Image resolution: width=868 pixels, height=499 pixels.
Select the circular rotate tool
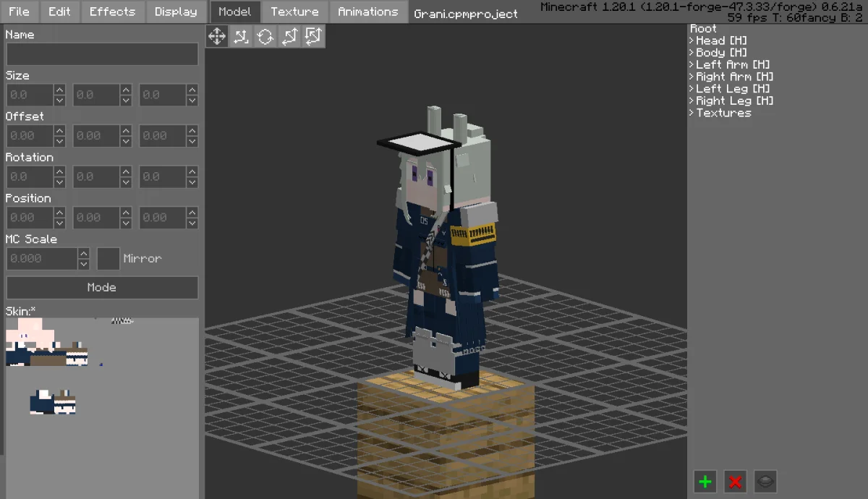[x=265, y=37]
